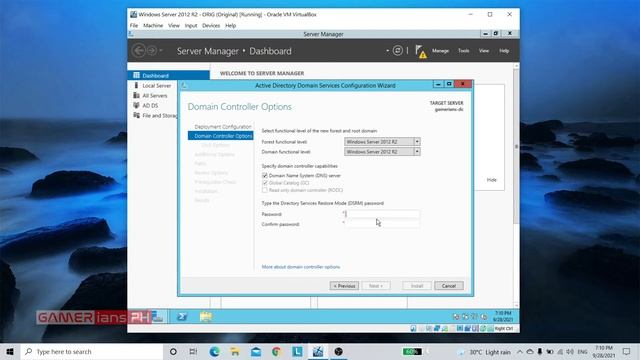
Task: Focus the DSRM Password field
Action: click(382, 214)
